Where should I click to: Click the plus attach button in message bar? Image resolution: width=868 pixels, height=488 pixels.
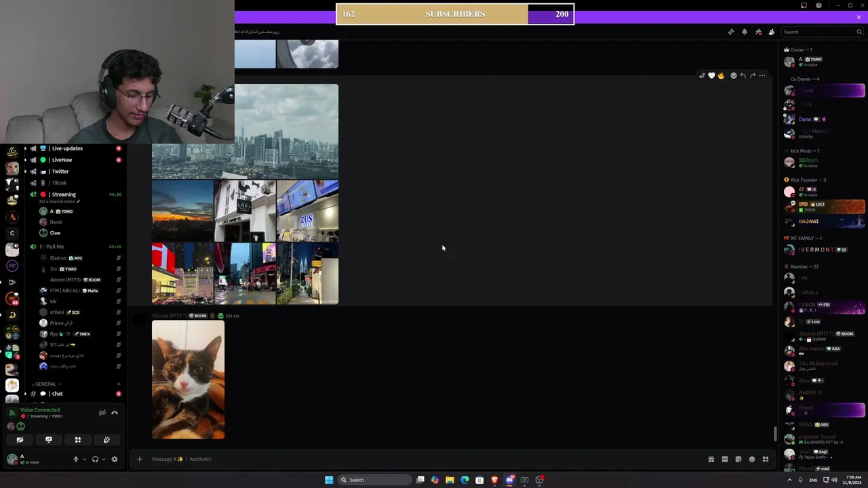pos(140,459)
